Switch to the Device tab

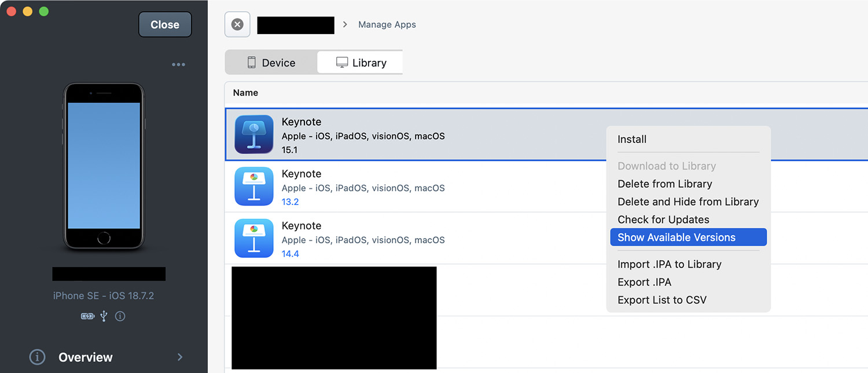point(271,63)
